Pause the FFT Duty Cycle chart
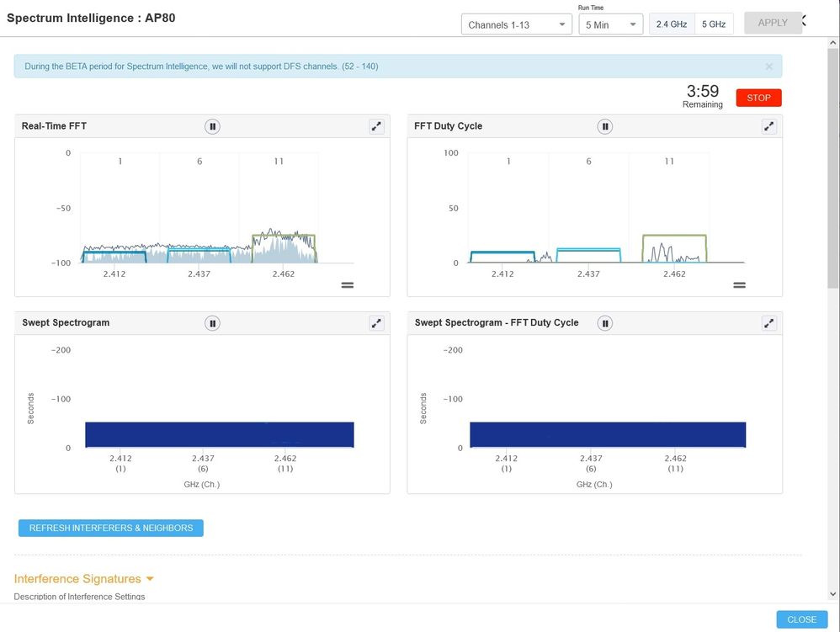The image size is (840, 632). click(x=604, y=126)
